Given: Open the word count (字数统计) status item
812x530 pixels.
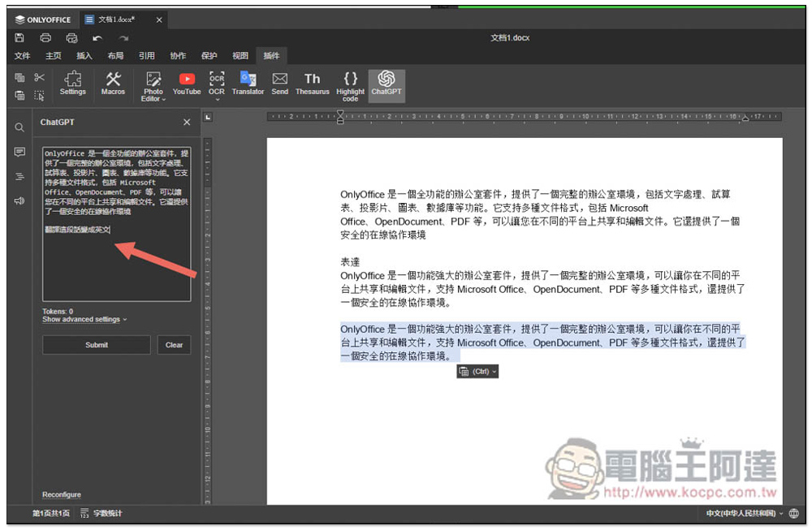Looking at the screenshot, I should 101,513.
